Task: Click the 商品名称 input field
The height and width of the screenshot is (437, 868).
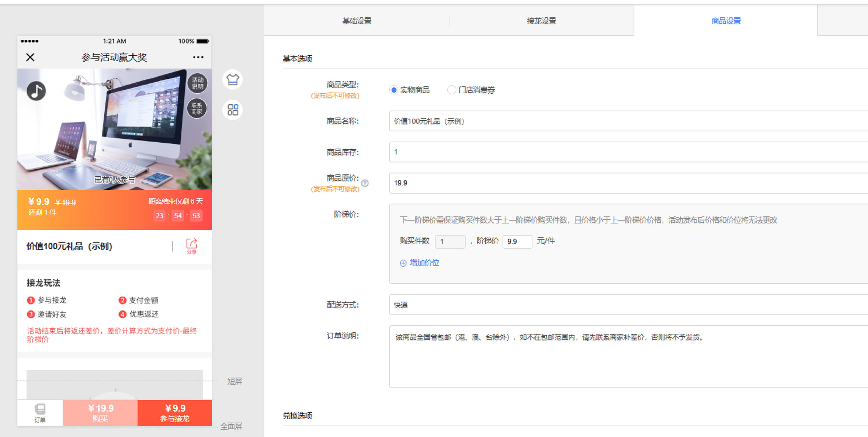Action: point(627,121)
